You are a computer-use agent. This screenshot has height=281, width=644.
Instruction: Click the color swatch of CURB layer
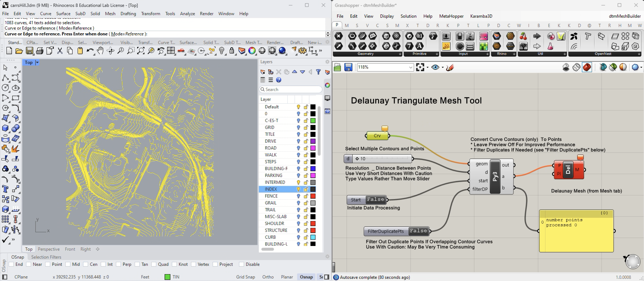(x=313, y=237)
